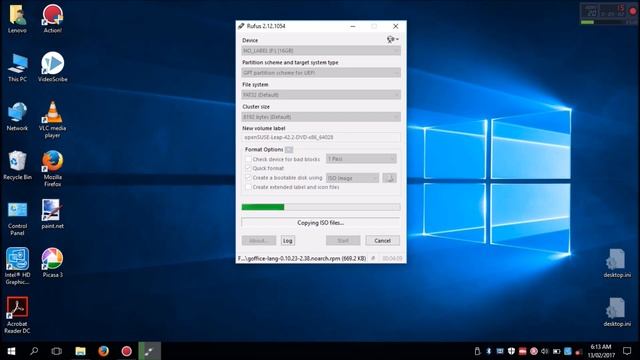Toggle Create extended label and icon files

pos(248,187)
